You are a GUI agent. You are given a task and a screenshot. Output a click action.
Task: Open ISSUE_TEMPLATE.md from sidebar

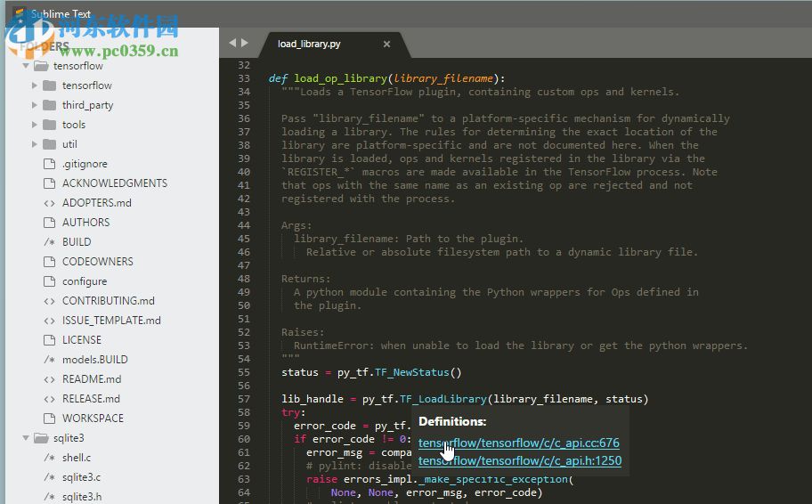[111, 321]
